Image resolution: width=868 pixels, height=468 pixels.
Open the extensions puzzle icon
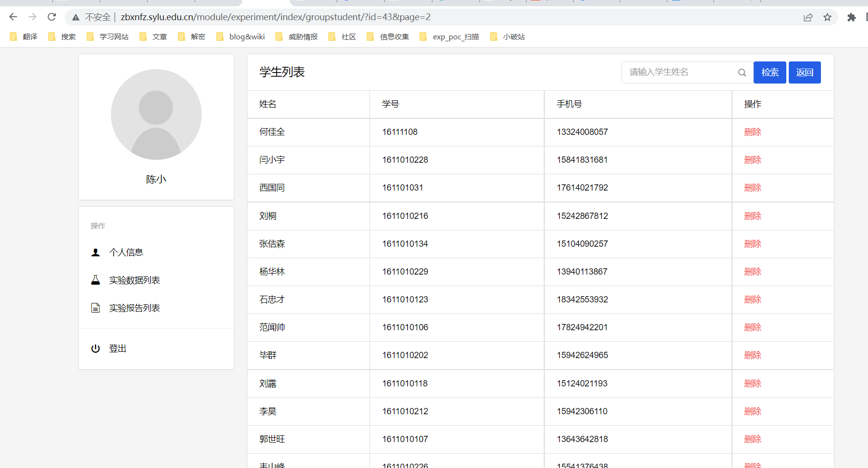click(x=851, y=17)
